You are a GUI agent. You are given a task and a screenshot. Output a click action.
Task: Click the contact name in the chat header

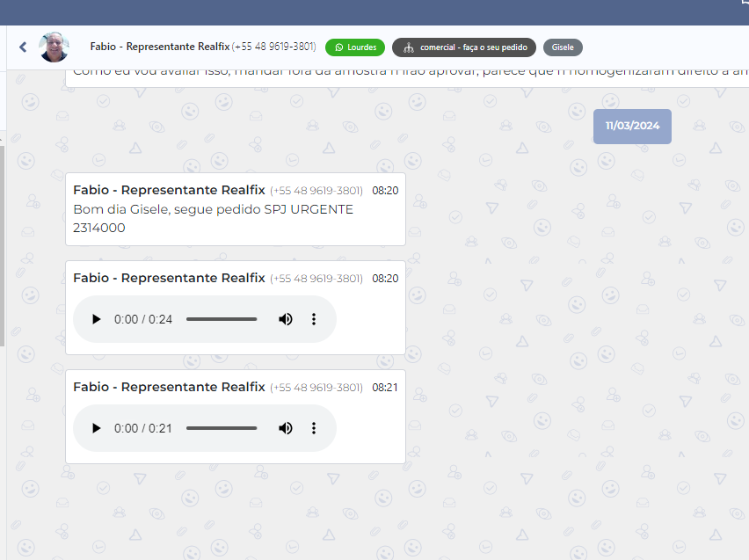tap(159, 47)
